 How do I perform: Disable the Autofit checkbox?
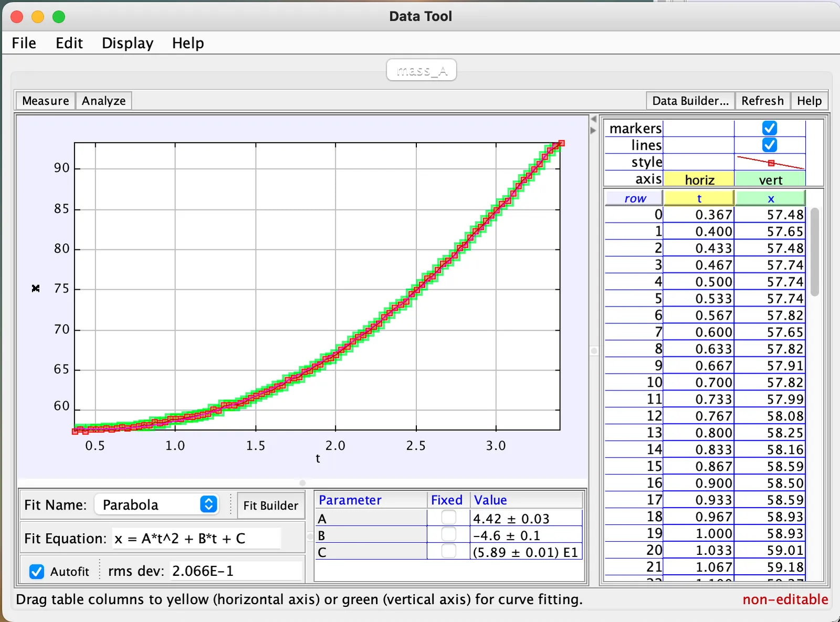[x=37, y=572]
